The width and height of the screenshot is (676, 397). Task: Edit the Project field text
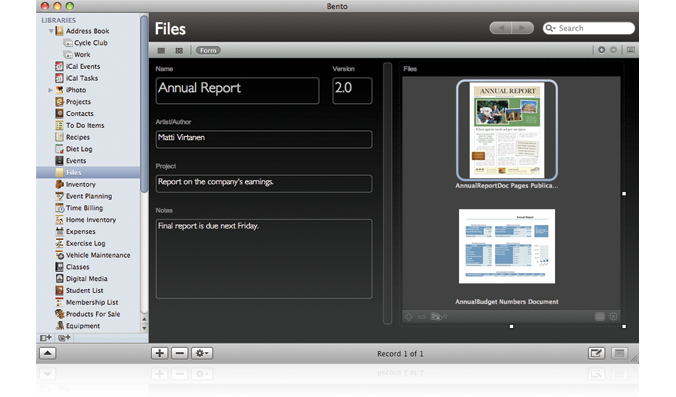(264, 184)
